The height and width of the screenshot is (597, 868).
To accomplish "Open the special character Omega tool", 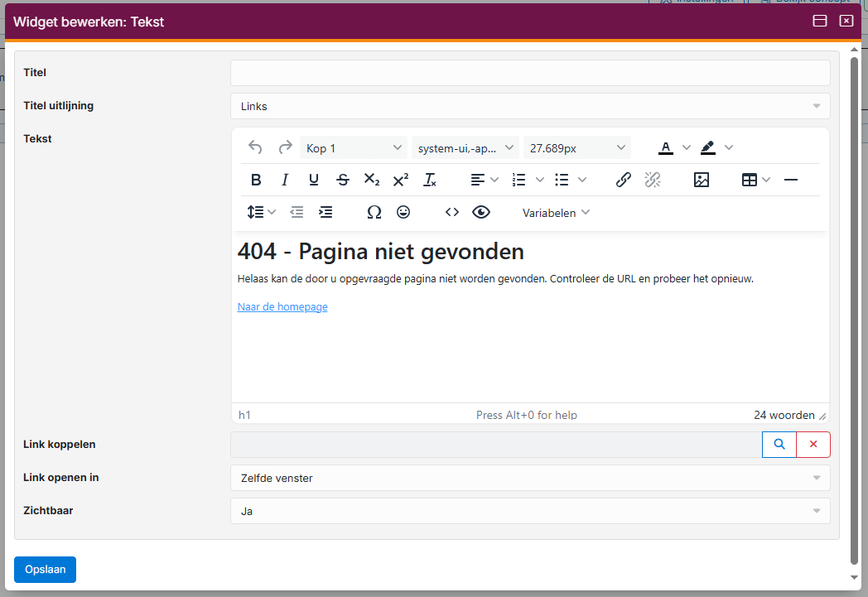I will pos(374,212).
